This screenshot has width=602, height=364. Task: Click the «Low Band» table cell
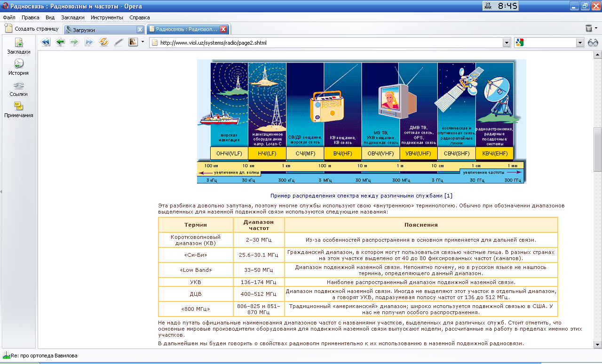pyautogui.click(x=196, y=270)
